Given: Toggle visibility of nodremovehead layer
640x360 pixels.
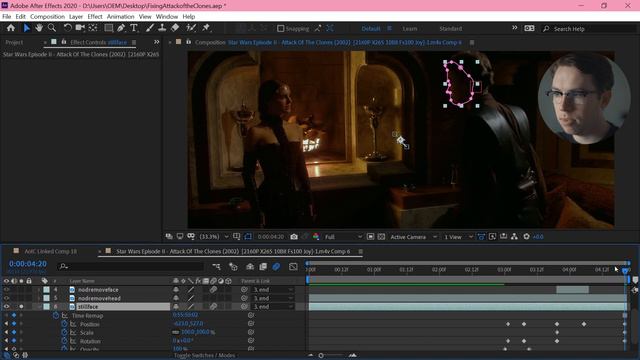Looking at the screenshot, I should pyautogui.click(x=6, y=298).
